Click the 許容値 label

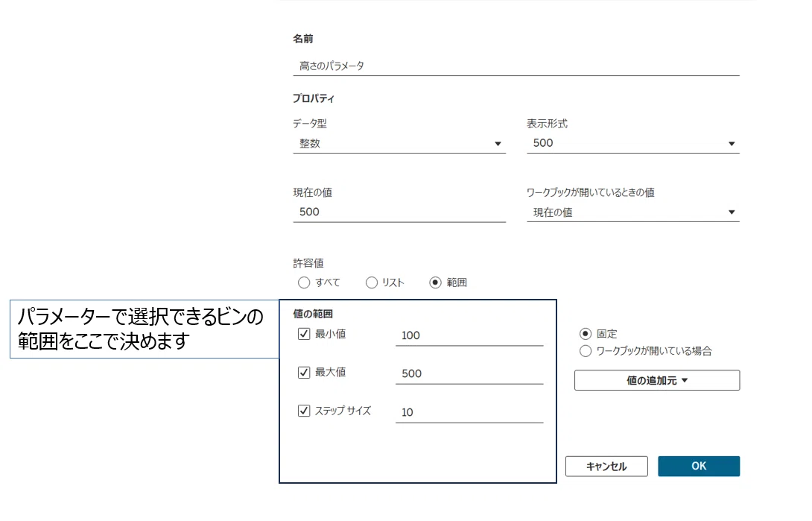(308, 263)
